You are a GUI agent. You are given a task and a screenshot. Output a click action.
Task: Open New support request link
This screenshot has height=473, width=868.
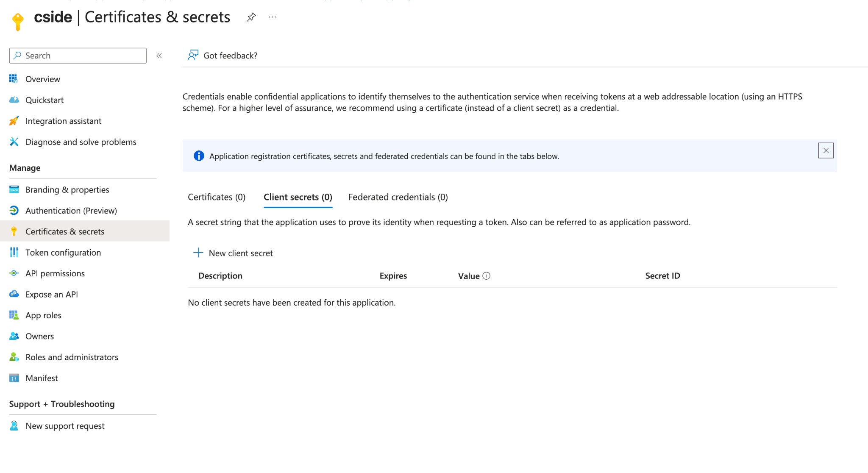coord(65,426)
